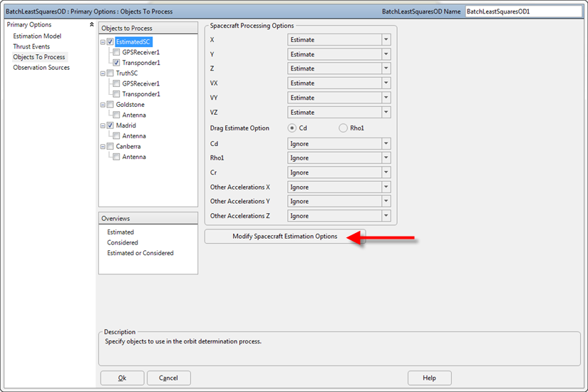Click the Cancel button

(169, 378)
